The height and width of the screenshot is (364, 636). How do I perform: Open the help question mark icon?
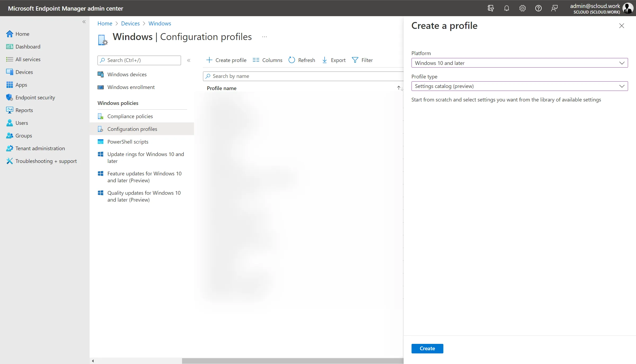tap(538, 8)
